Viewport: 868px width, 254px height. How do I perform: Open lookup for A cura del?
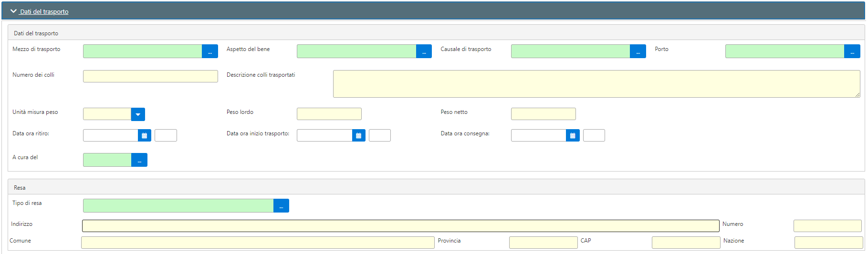coord(139,160)
